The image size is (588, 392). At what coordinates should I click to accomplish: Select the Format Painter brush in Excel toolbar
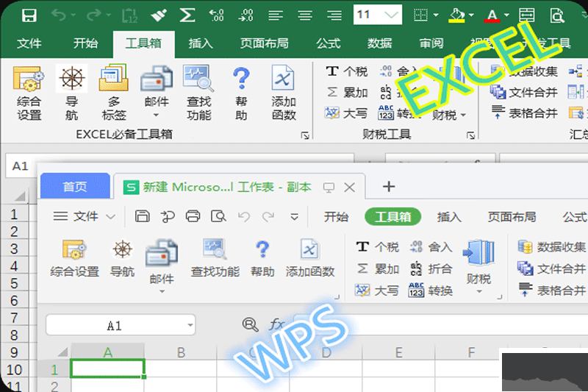click(158, 15)
